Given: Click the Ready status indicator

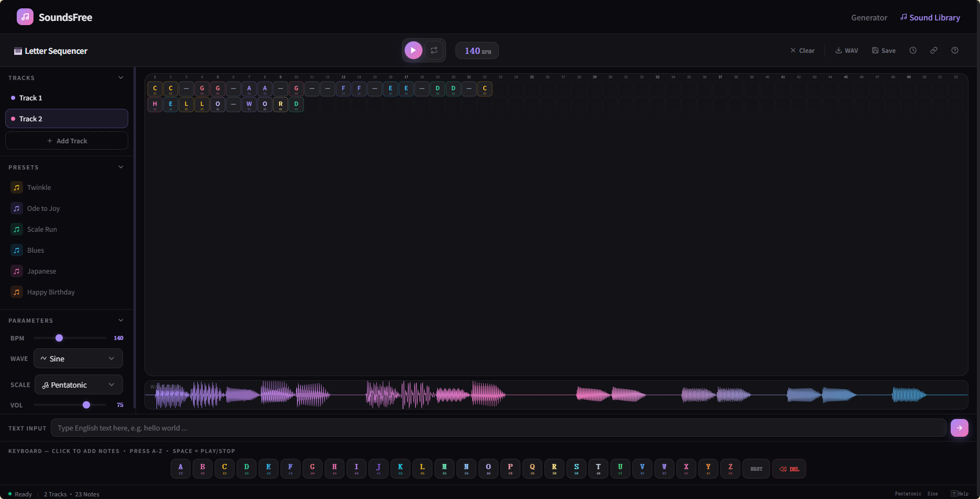Looking at the screenshot, I should tap(20, 494).
